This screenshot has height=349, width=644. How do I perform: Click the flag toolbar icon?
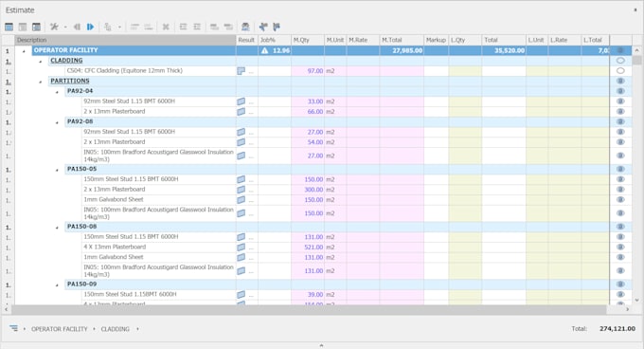click(x=277, y=28)
